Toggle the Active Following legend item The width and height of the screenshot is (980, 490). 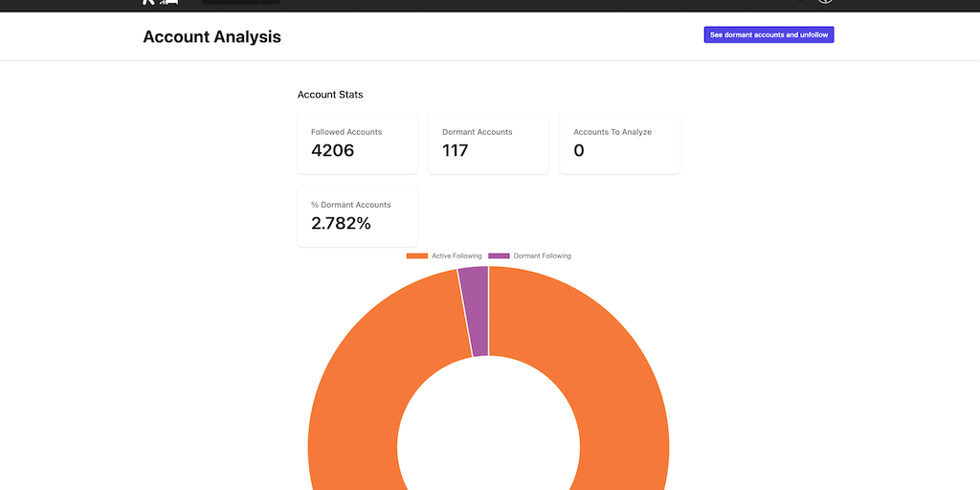click(x=444, y=256)
